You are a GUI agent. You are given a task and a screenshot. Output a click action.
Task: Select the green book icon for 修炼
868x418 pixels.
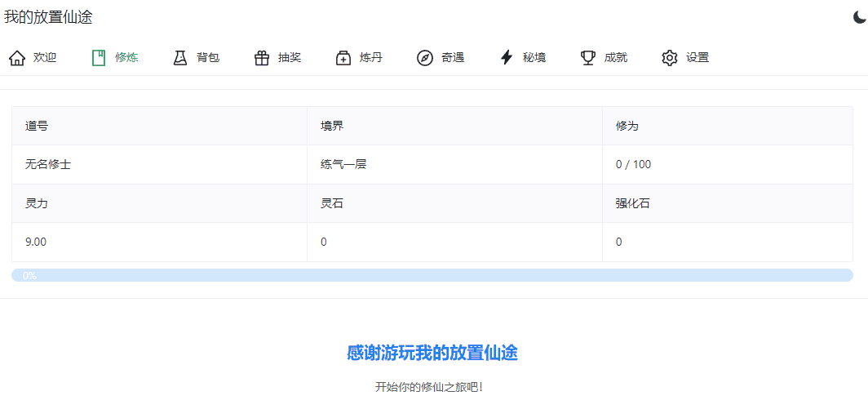click(99, 58)
